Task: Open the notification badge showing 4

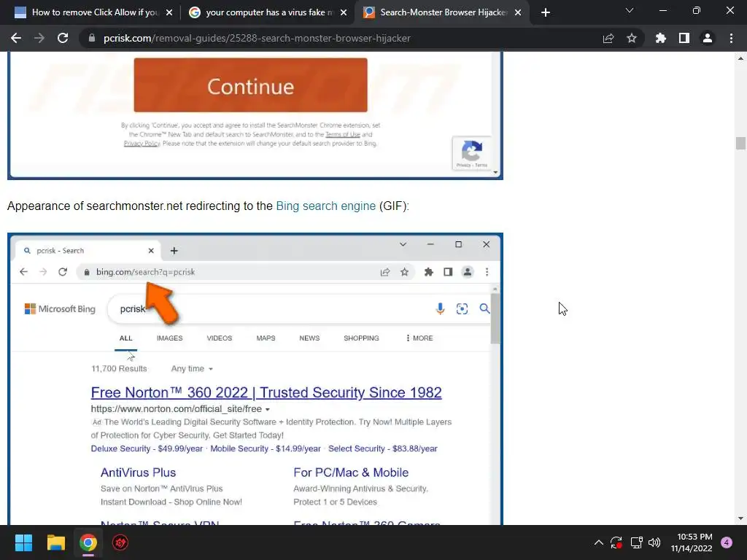Action: tap(727, 542)
